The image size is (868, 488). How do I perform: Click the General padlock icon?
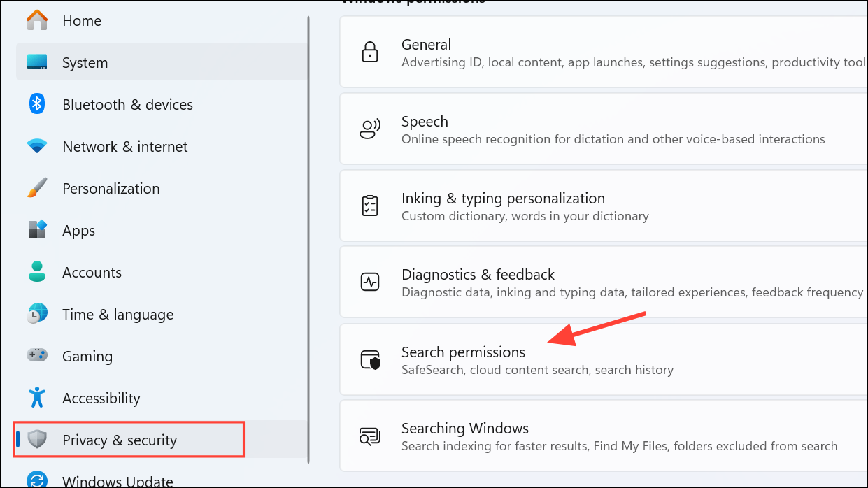point(369,52)
